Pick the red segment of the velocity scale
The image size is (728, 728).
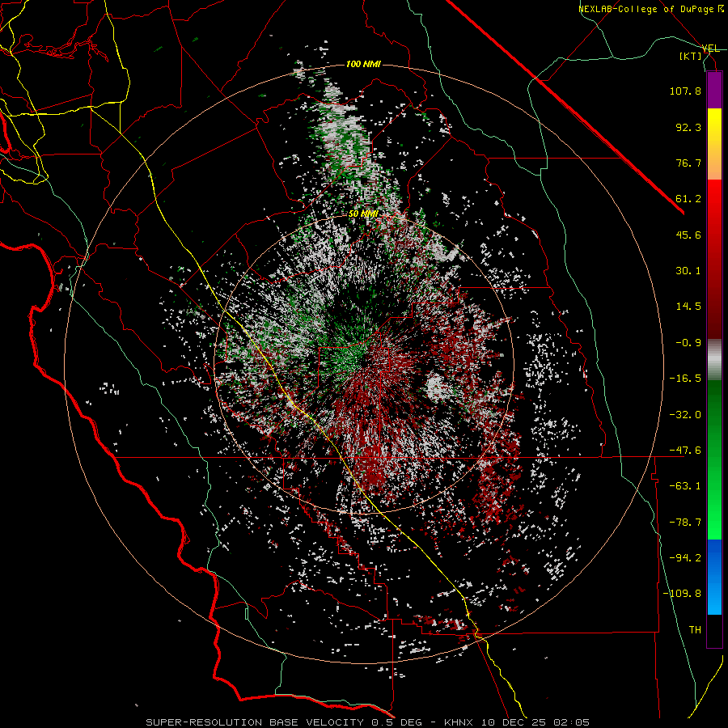pyautogui.click(x=714, y=259)
